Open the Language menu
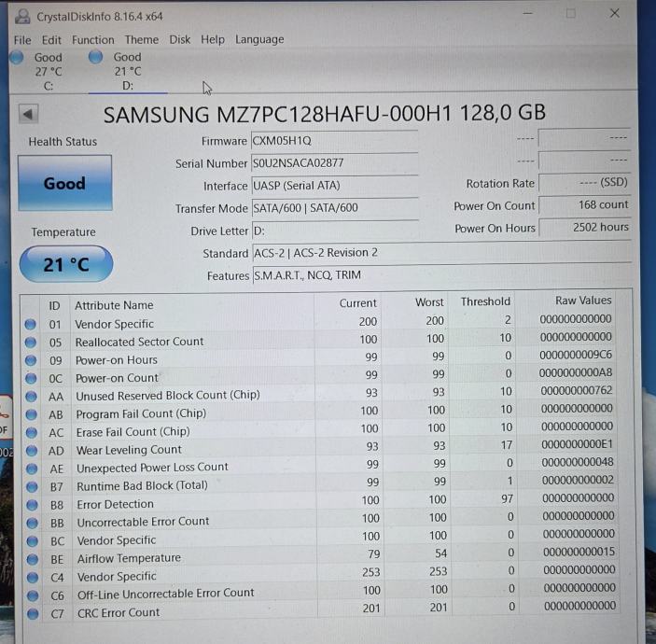The height and width of the screenshot is (644, 656). click(259, 40)
